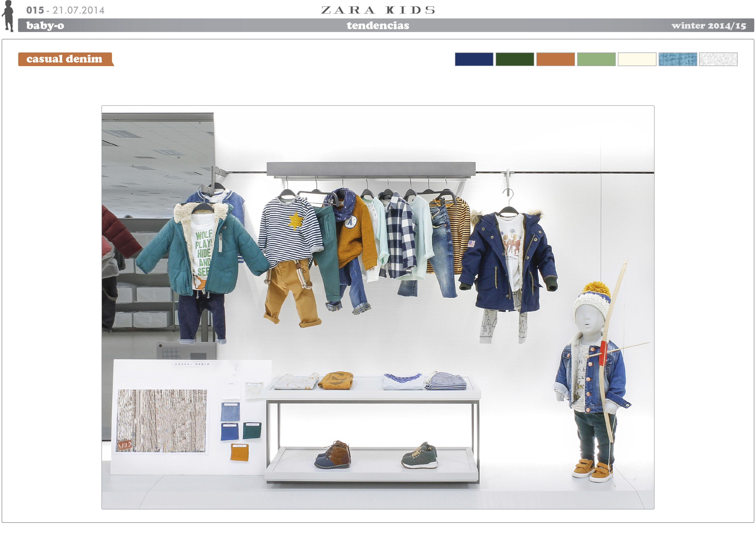Click the white knit texture swatch

coord(718,59)
